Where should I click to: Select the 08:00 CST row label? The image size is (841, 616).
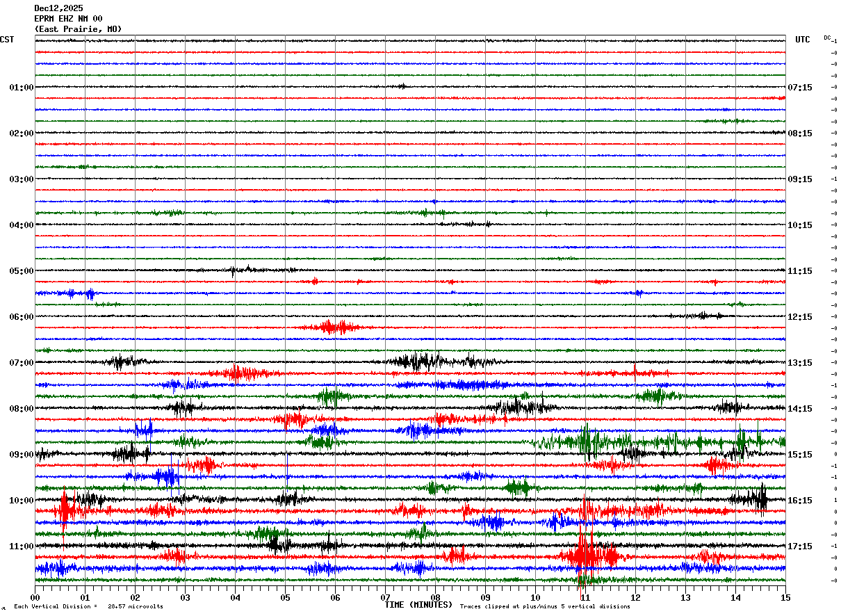click(22, 409)
